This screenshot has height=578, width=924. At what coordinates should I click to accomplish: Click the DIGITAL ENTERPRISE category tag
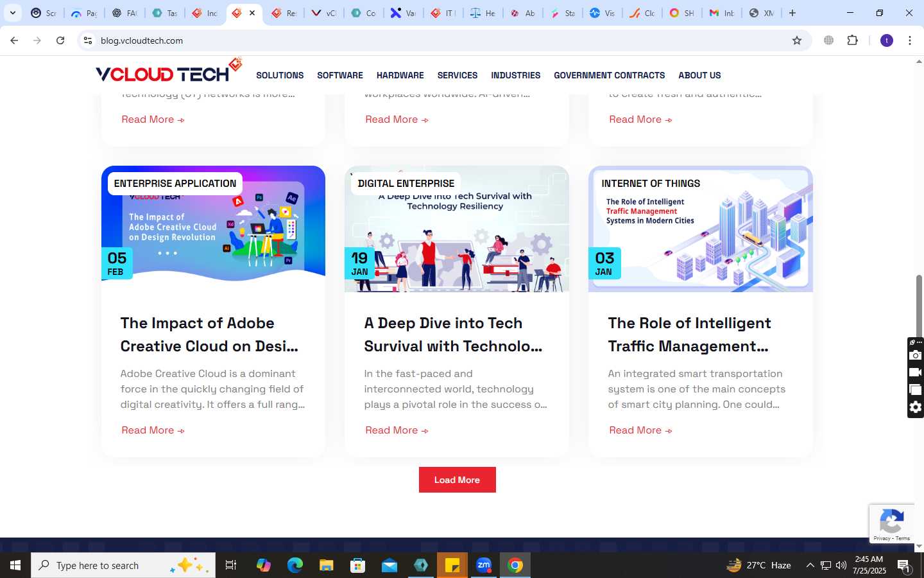tap(406, 184)
